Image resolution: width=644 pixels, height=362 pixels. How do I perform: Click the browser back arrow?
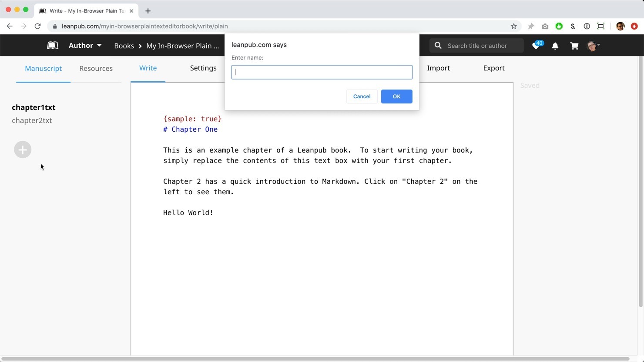coord(10,27)
